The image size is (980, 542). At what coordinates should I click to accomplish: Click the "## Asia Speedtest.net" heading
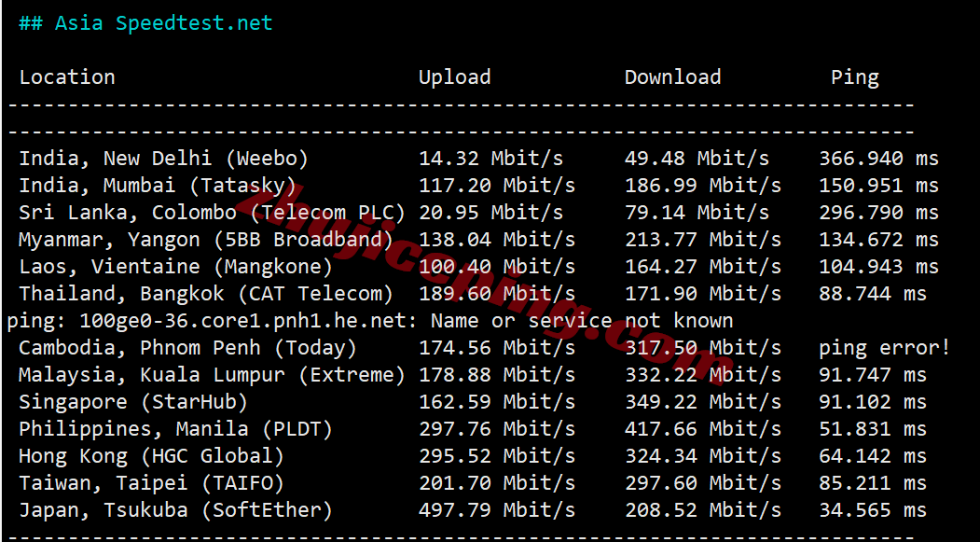tap(145, 23)
